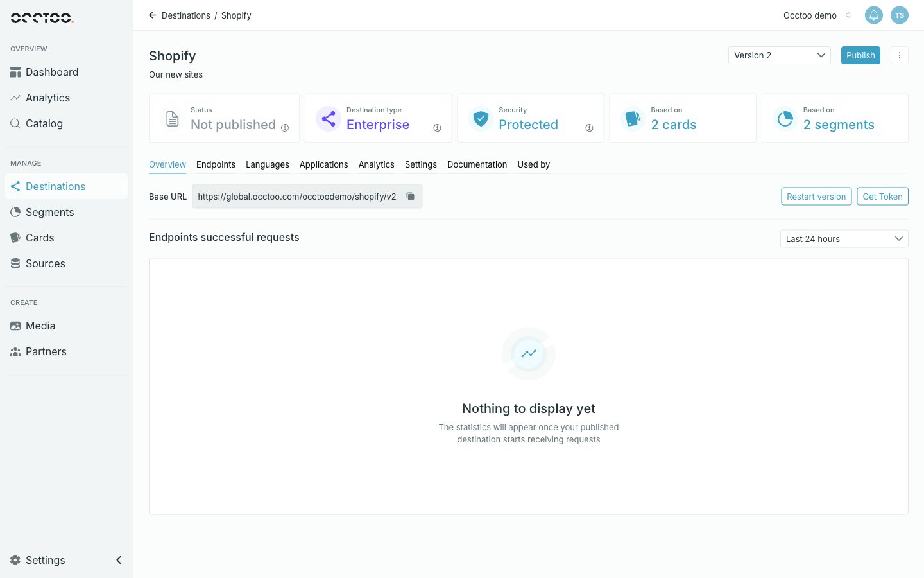Switch to the Settings tab
Viewport: 924px width, 578px height.
(x=421, y=165)
